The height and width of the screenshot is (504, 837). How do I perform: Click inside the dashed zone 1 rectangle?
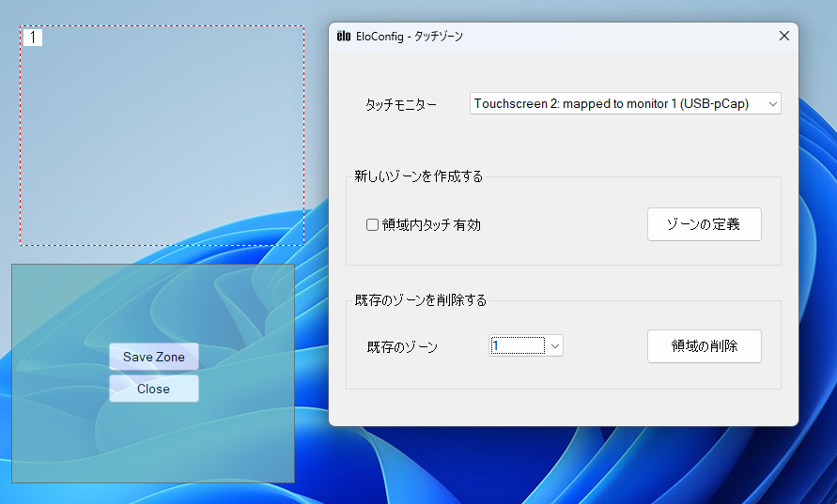[162, 141]
